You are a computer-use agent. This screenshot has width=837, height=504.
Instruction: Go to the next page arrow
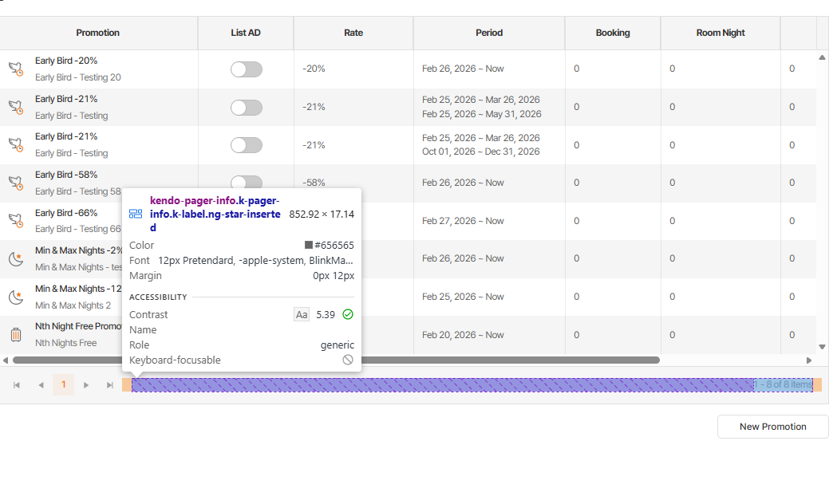pos(86,385)
